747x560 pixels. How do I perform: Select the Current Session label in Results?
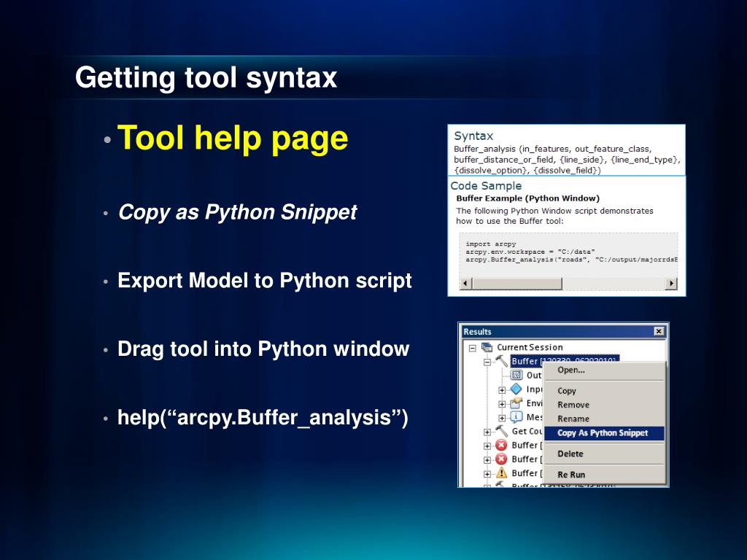[x=530, y=348]
